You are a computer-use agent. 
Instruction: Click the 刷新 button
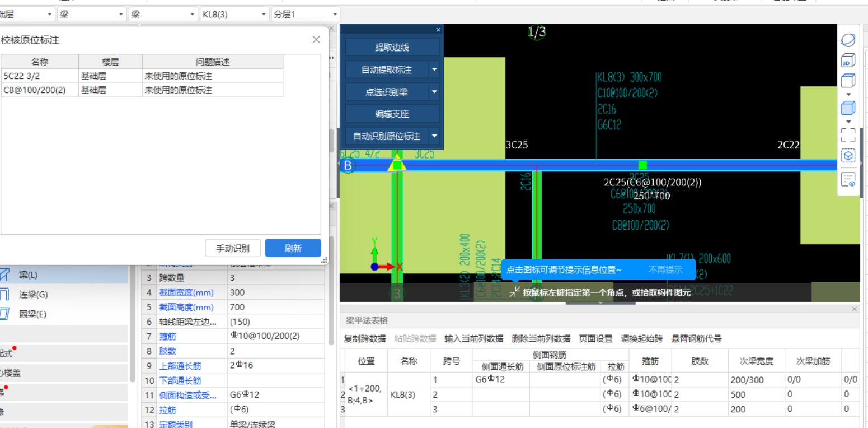click(x=293, y=248)
